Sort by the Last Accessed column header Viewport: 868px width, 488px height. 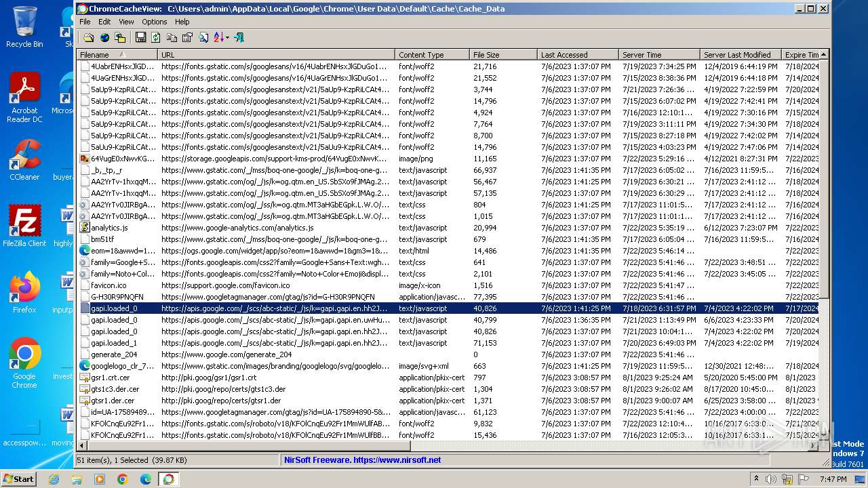pos(578,55)
